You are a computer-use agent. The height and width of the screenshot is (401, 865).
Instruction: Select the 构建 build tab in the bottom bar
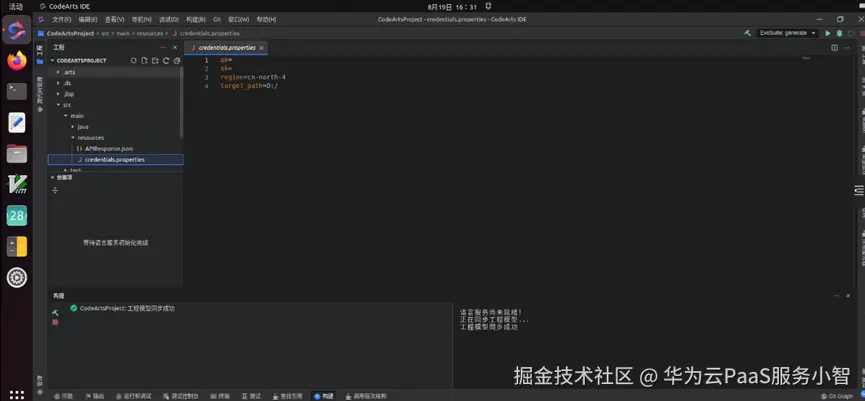point(324,396)
